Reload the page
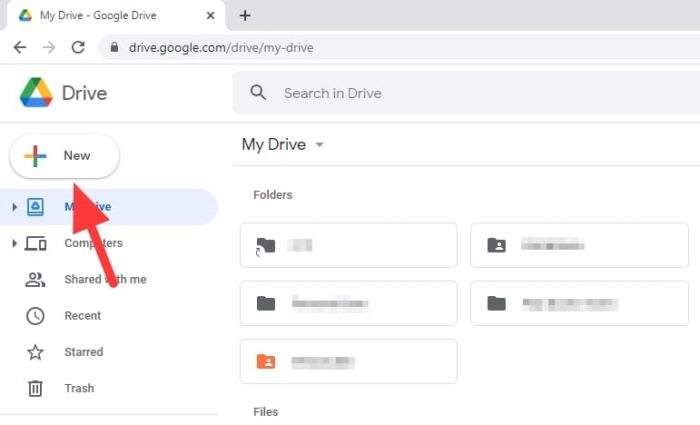Screen dimensions: 700x425 point(78,47)
